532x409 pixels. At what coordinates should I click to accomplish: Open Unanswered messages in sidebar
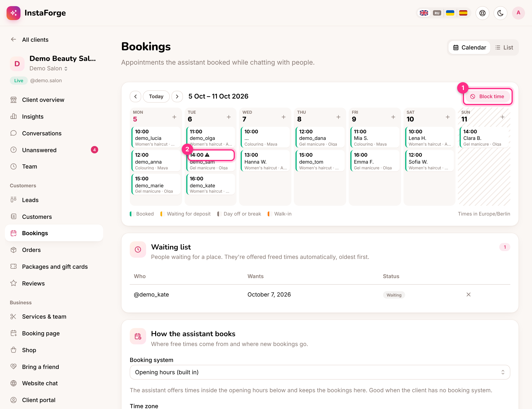click(x=54, y=150)
